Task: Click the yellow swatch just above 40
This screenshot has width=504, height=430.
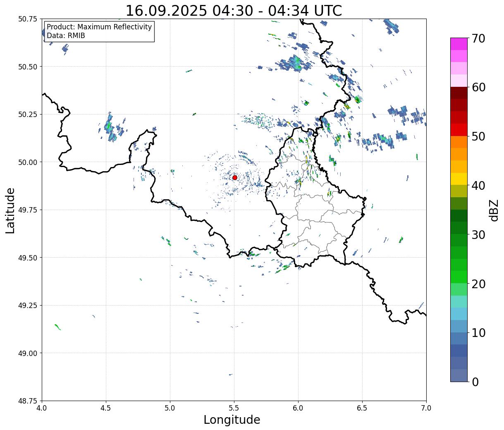Action: coord(459,179)
